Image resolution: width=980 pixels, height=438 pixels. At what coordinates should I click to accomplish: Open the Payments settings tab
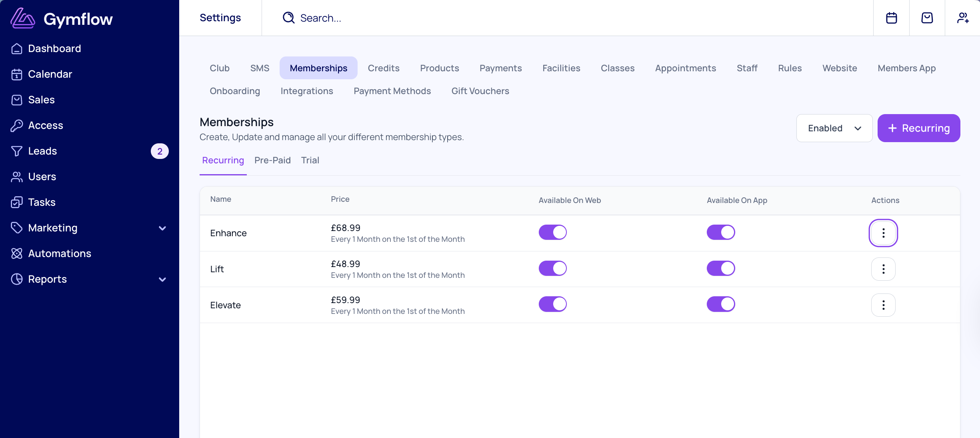coord(500,68)
